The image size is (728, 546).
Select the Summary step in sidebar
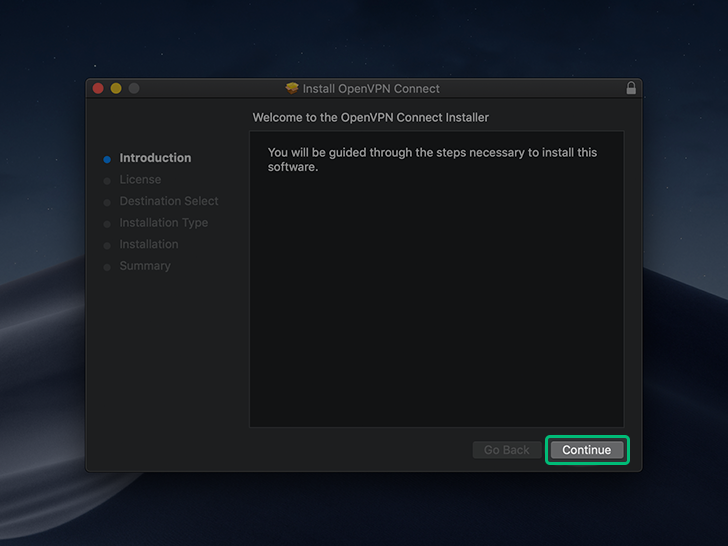pos(145,266)
